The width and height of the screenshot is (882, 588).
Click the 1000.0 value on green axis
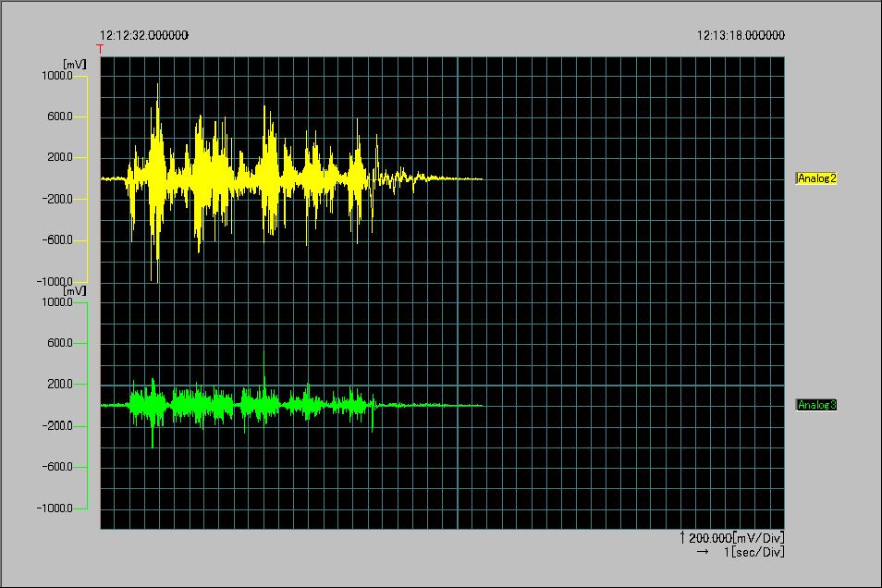(57, 302)
